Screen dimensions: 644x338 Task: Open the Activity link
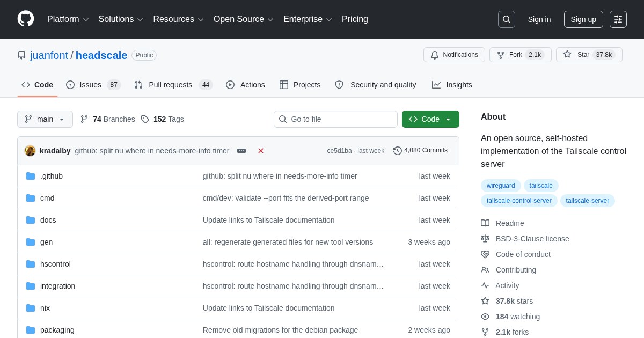pyautogui.click(x=500, y=285)
